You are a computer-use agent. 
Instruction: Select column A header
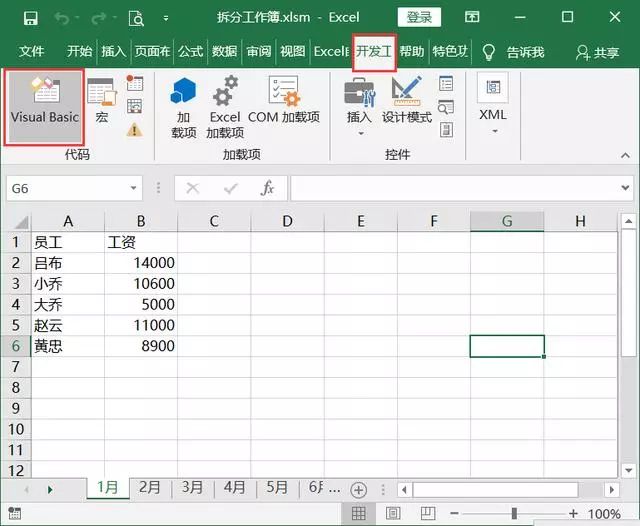click(68, 221)
